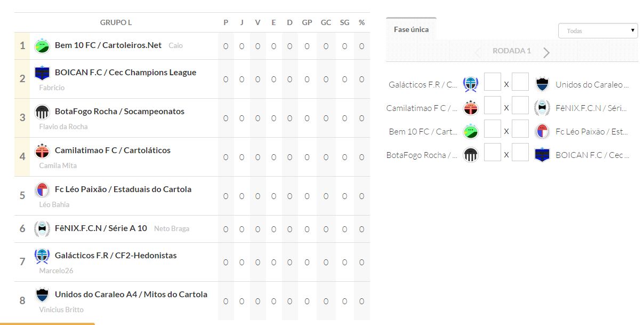The width and height of the screenshot is (644, 325).
Task: Click the Fc Léo Paixão crest in standings
Action: [x=42, y=189]
